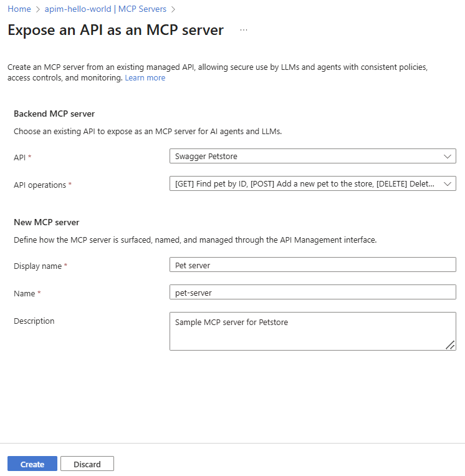The image size is (465, 476).
Task: Click the API dropdown chevron arrow
Action: pos(447,157)
